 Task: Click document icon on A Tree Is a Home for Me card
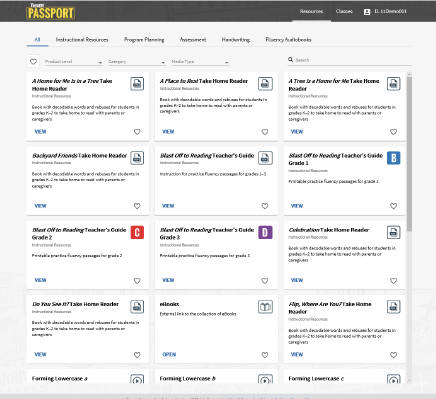pos(394,84)
